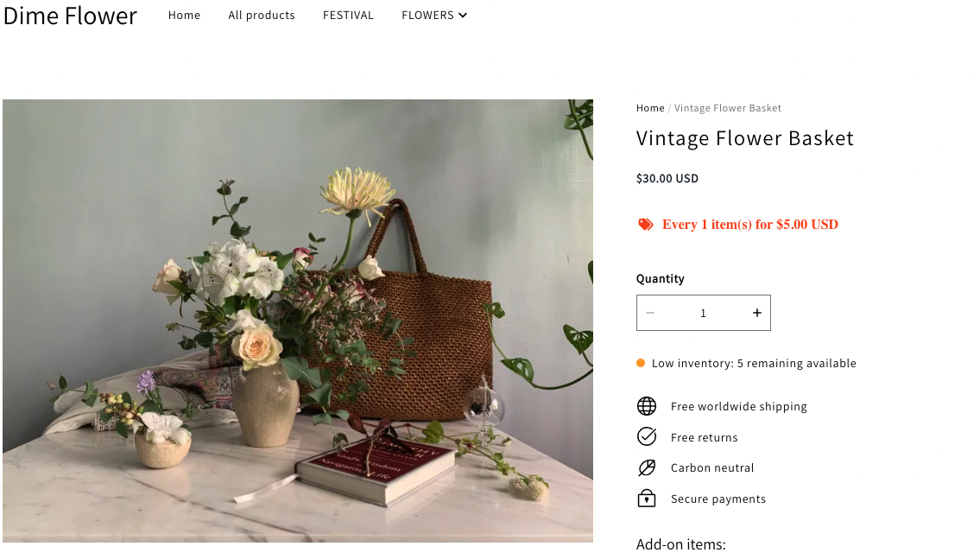
Task: Click the Home breadcrumb link
Action: click(x=650, y=108)
